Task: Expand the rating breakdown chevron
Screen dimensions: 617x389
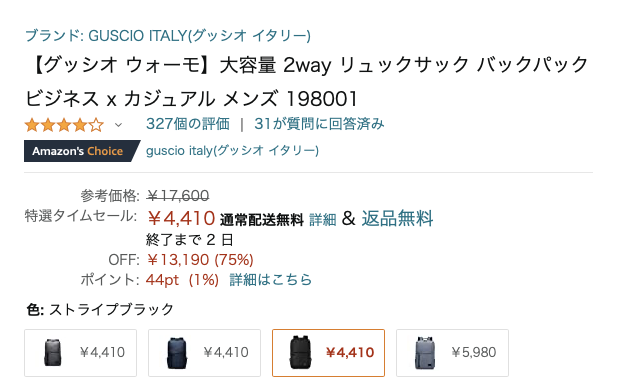Action: tap(118, 125)
